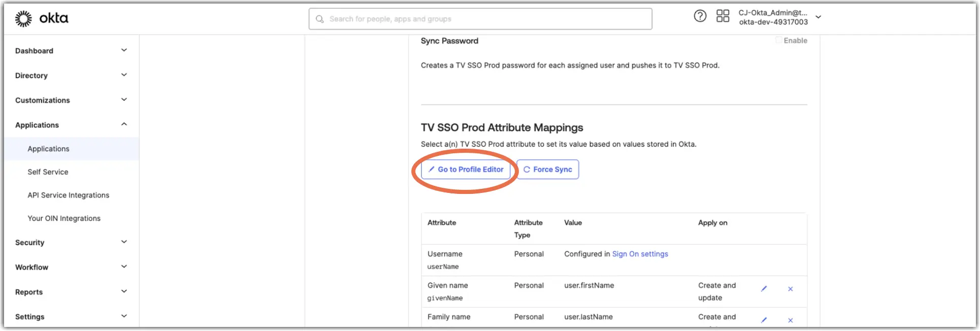
Task: Open API Service Integrations
Action: (69, 195)
